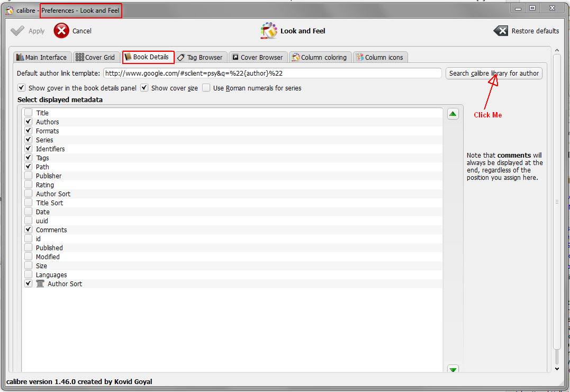
Task: Click the calibre version 1.46.0 status text
Action: point(79,381)
